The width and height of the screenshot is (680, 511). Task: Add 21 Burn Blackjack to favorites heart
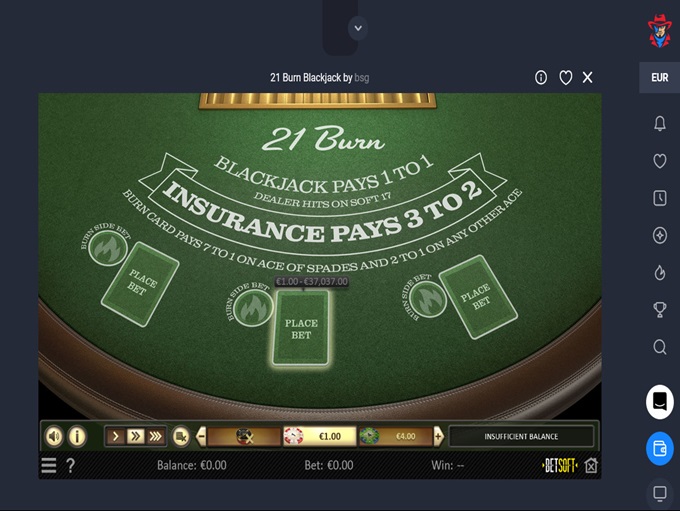(x=566, y=78)
